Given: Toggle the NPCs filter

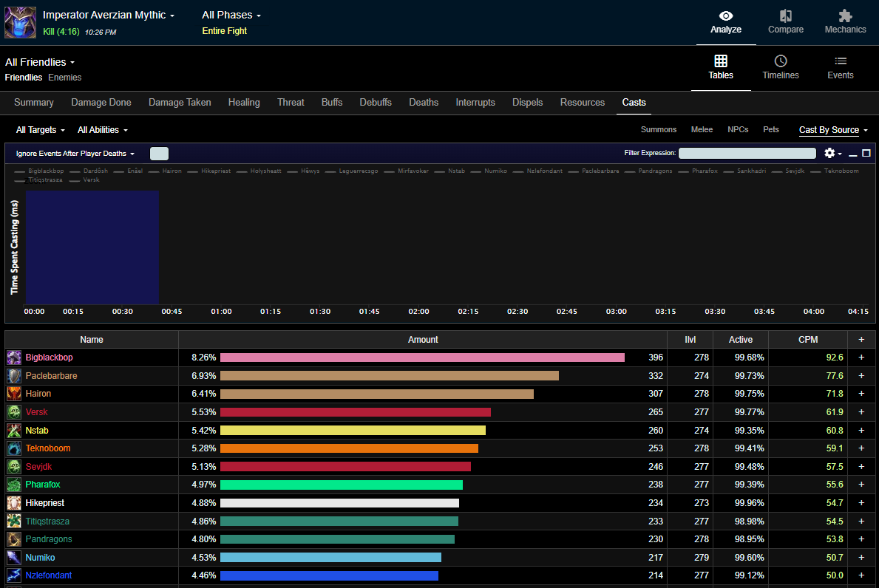Looking at the screenshot, I should click(737, 129).
